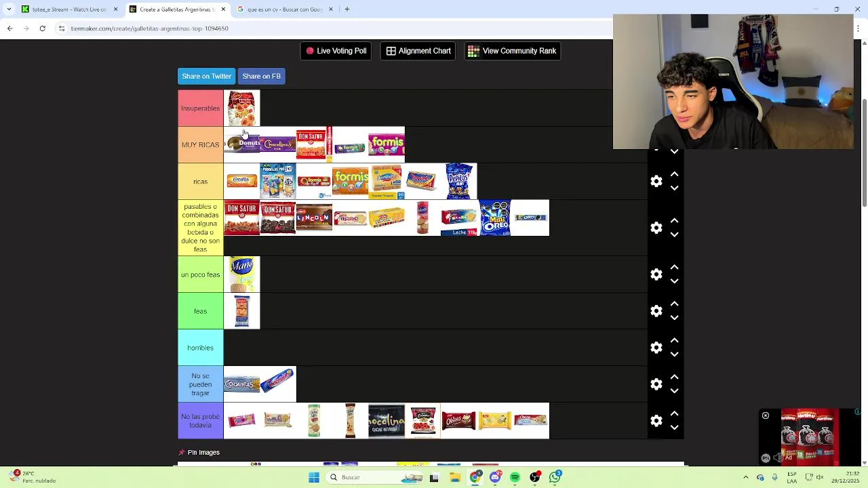868x488 pixels.
Task: Open the 21:32 clock and date panel
Action: 845,478
